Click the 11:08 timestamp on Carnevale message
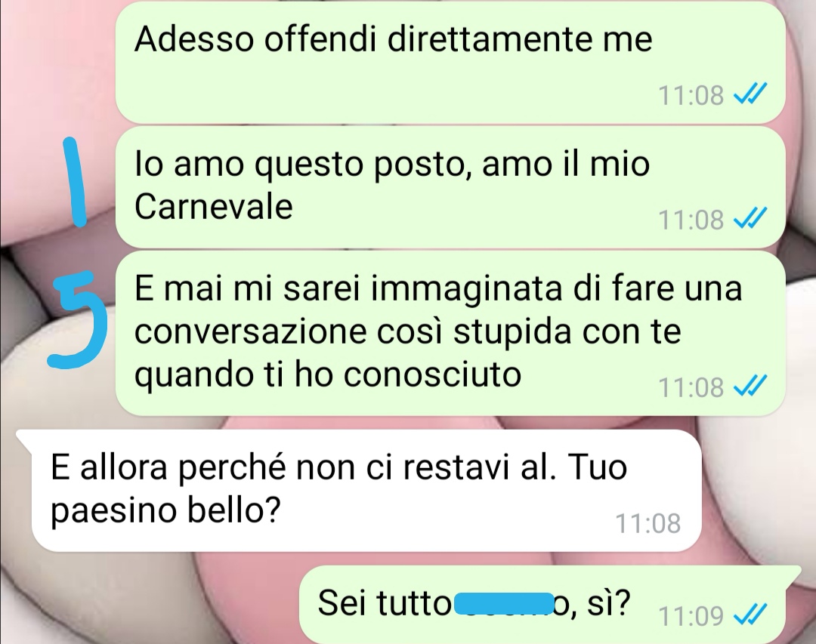 click(x=691, y=219)
